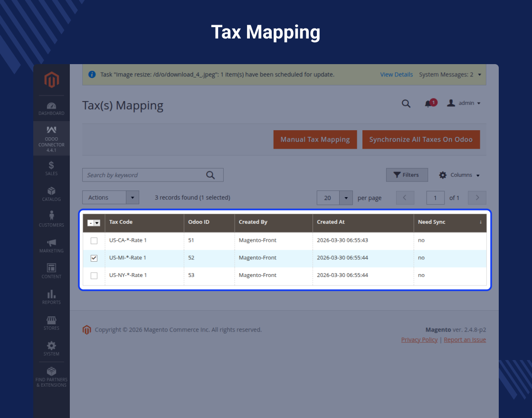Open the Reports sidebar menu
532x418 pixels.
(x=52, y=297)
